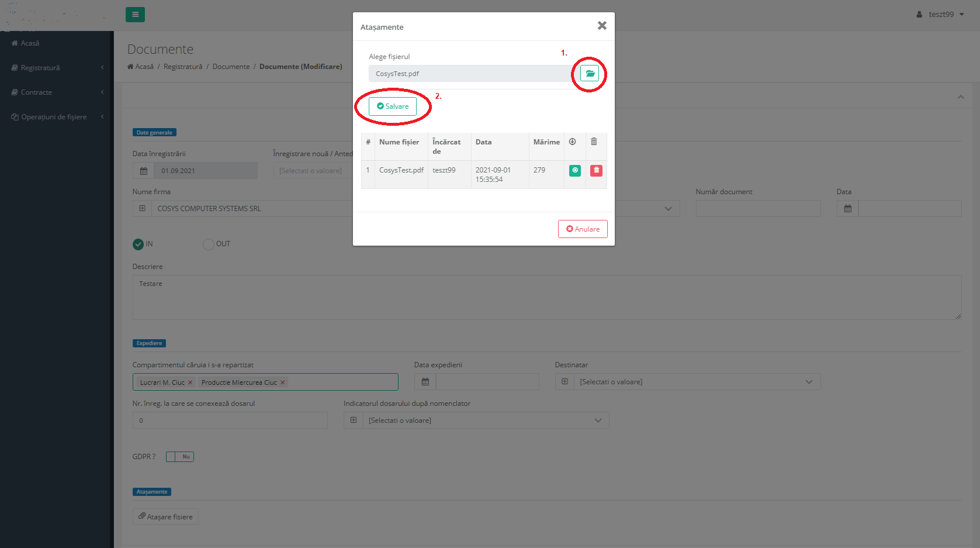Remove the Lucrari M. Ciuc tag

[x=190, y=382]
